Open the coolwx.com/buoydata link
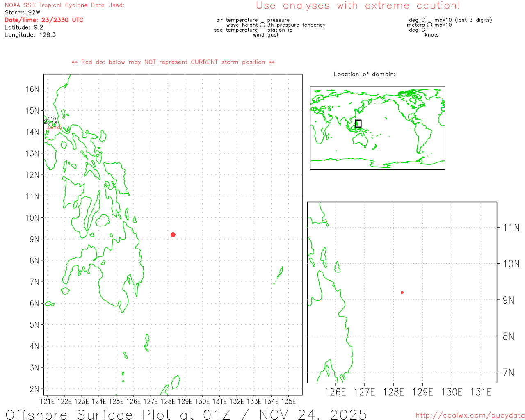525x420 pixels. (470, 415)
